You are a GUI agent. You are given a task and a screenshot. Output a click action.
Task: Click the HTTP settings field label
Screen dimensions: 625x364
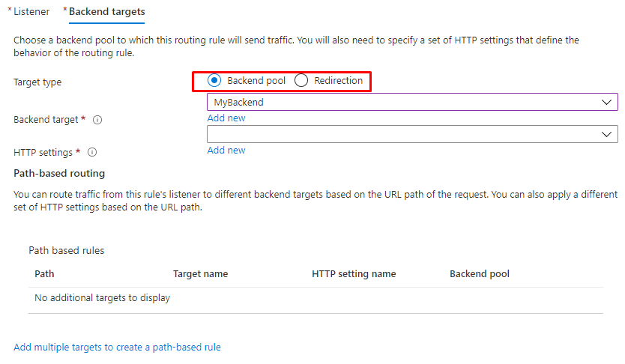(x=43, y=152)
